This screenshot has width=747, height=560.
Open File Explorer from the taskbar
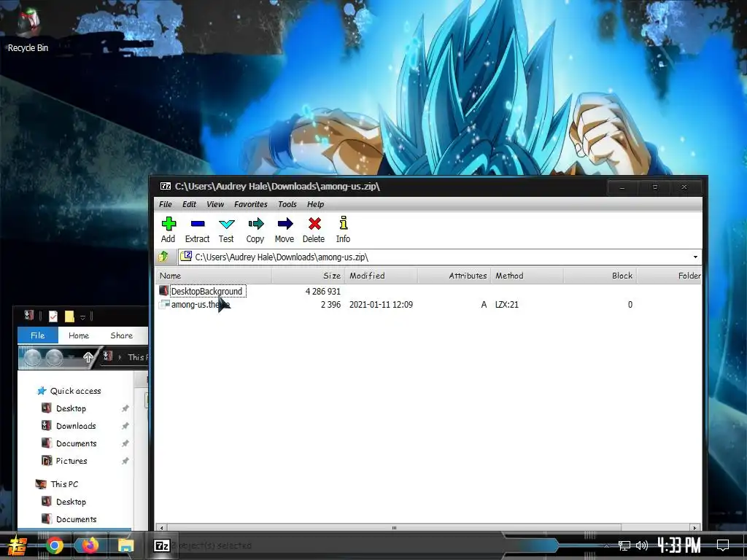coord(125,545)
